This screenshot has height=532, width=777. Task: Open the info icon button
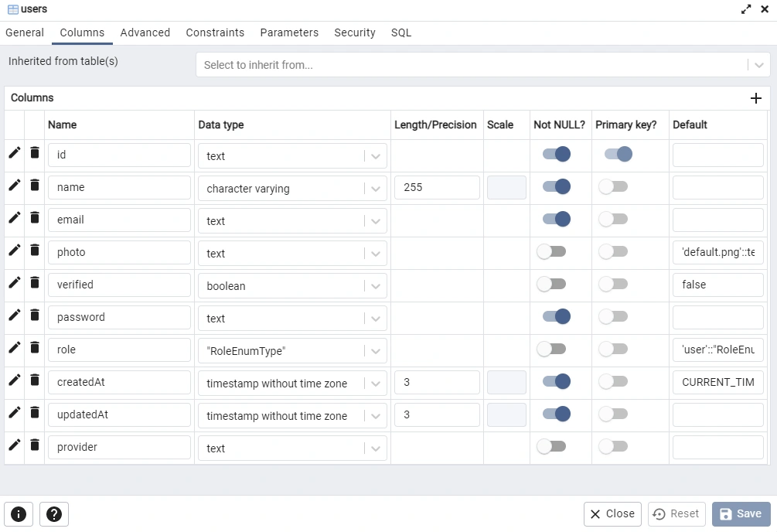point(19,514)
